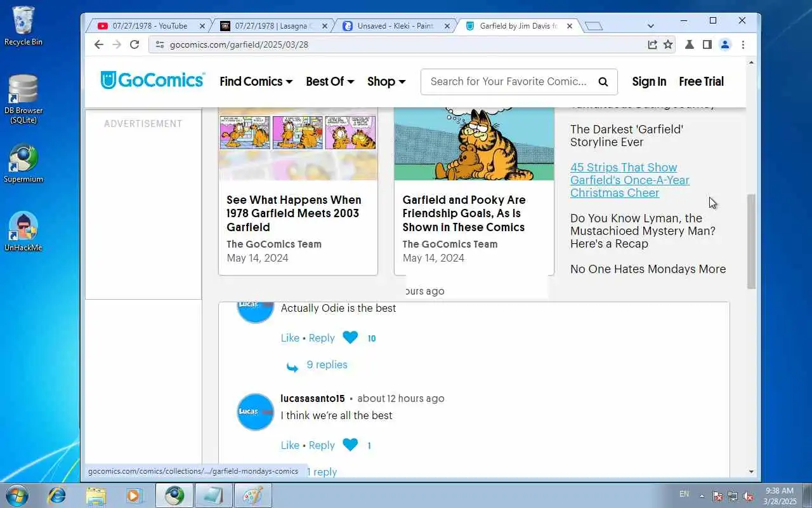This screenshot has width=812, height=508.
Task: Click the heart icon with 10 likes
Action: (x=350, y=338)
